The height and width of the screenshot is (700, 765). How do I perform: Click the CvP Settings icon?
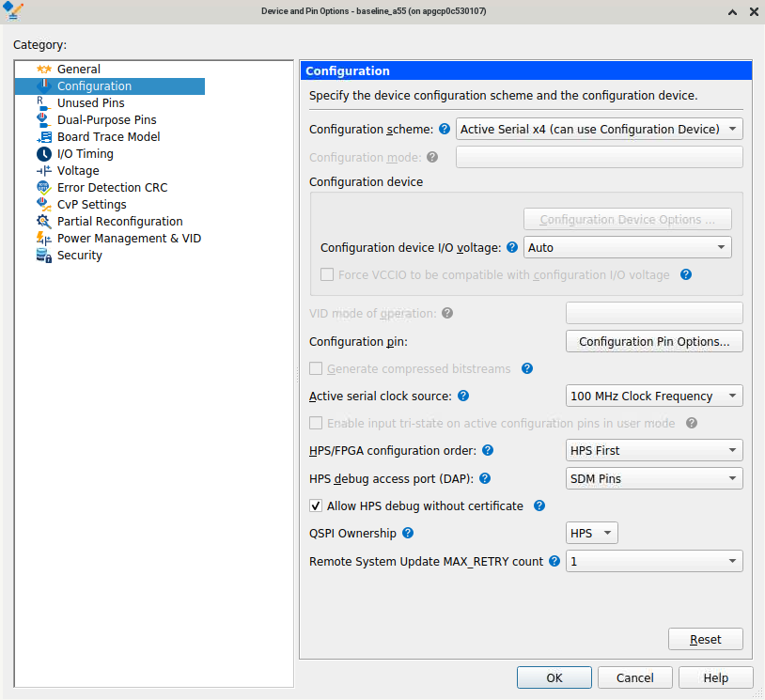coord(44,205)
